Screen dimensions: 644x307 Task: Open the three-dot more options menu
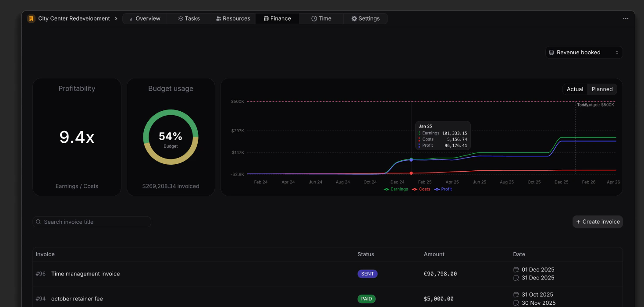(626, 18)
